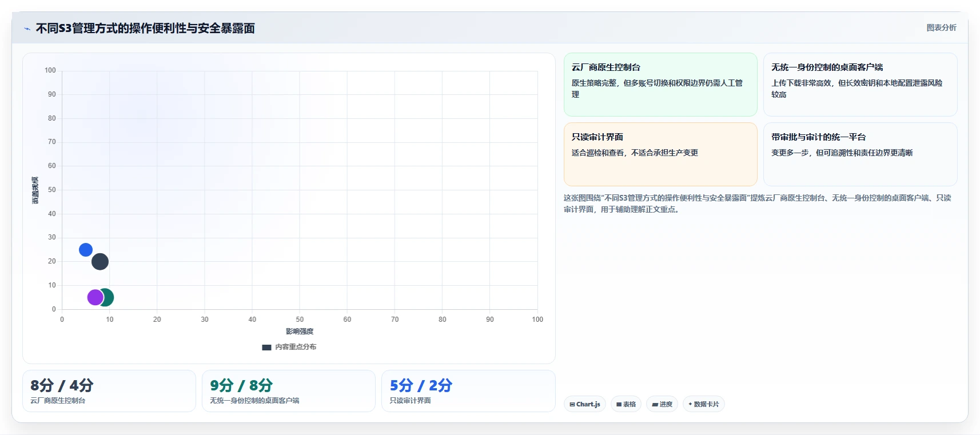The width and height of the screenshot is (980, 435).
Task: Select the 无统一身份控制的桌面客户端 title in the top-right card
Action: tap(827, 67)
